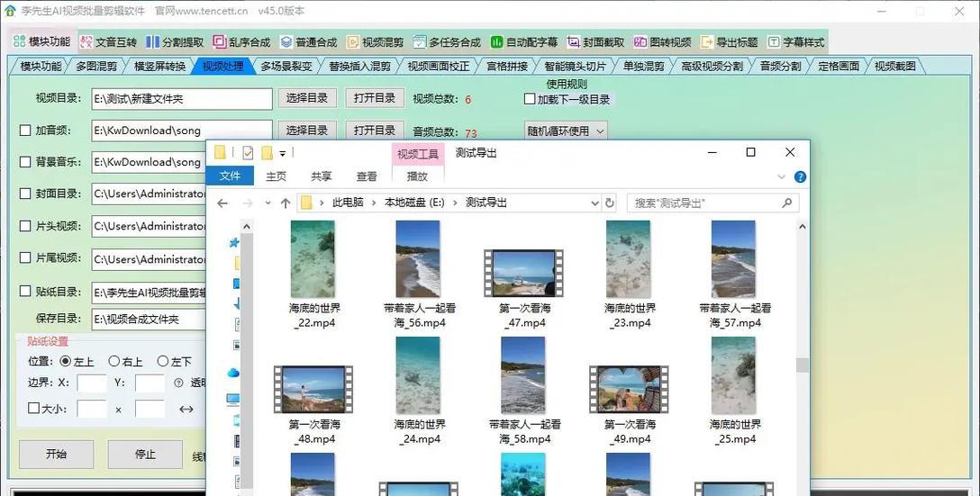Click the scroll-up arrow of Explorer file list
Screen dimensions: 980x496
802,227
